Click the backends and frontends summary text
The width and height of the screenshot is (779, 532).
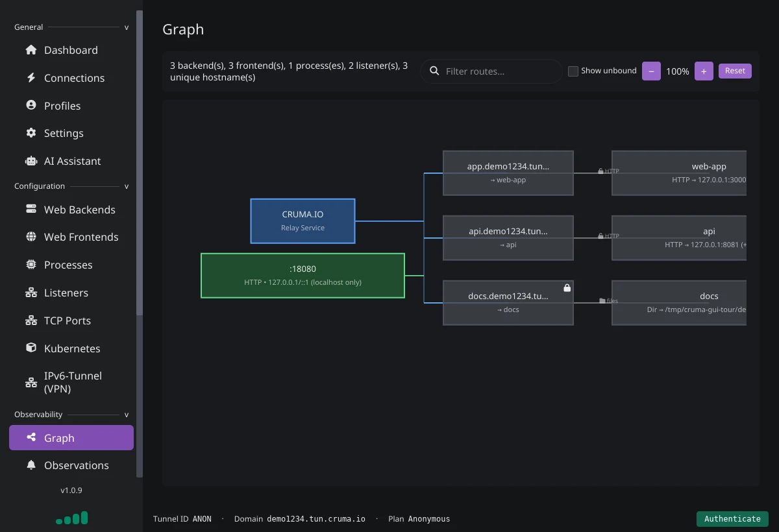click(x=289, y=71)
